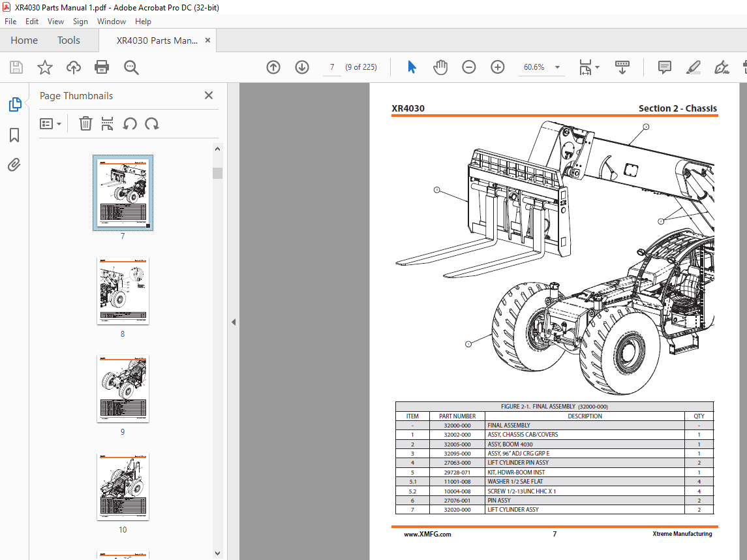Select the XR4030 Parts Manual document tab
Viewport: 747px width, 560px height.
pos(157,40)
